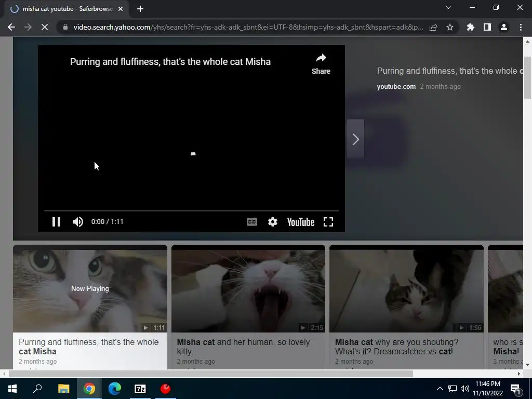Screen dimensions: 532x399
Task: Open the volume control in system tray
Action: (465, 389)
